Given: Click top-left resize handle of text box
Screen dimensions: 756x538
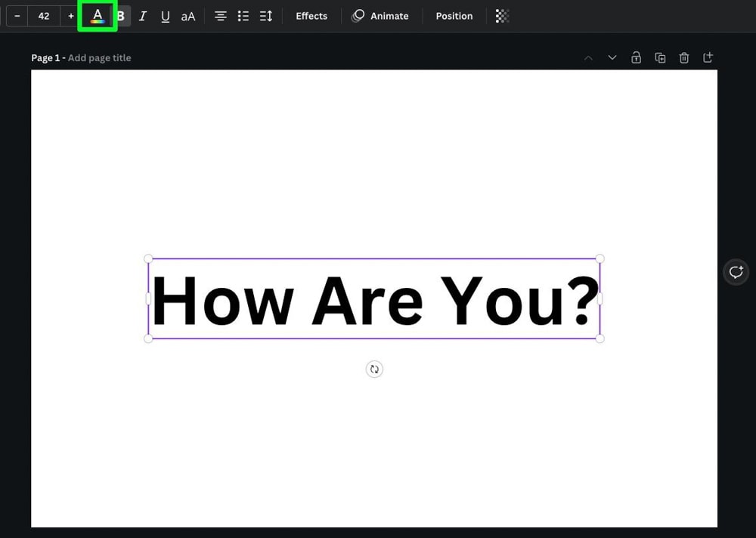Looking at the screenshot, I should 148,259.
